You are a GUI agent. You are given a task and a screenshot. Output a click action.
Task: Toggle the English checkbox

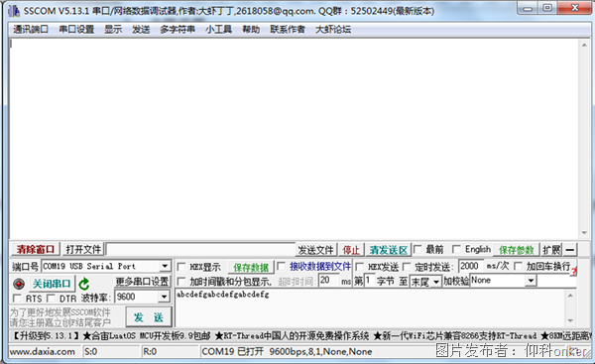[456, 249]
